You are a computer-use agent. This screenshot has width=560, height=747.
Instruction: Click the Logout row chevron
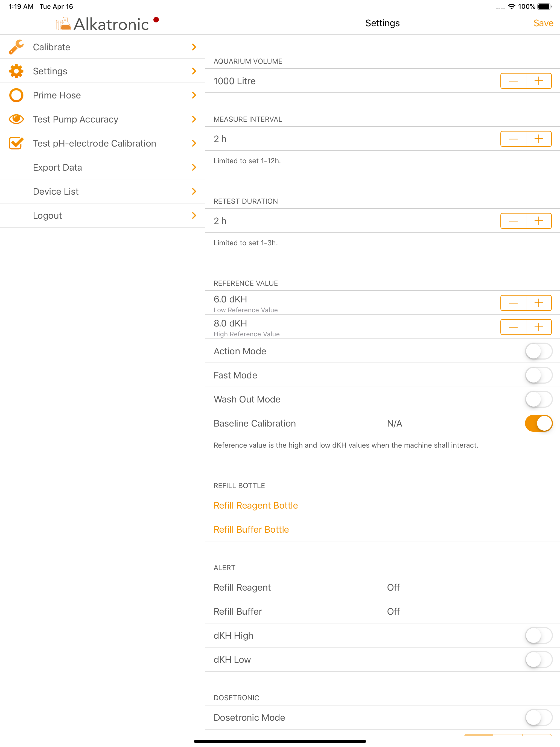click(194, 215)
